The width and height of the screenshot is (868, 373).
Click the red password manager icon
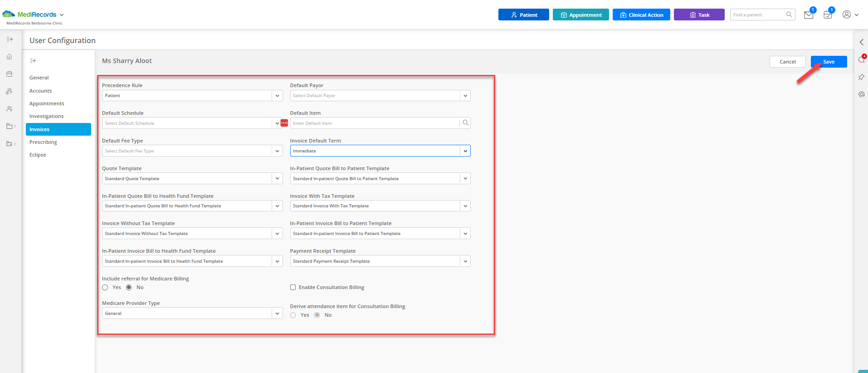284,123
